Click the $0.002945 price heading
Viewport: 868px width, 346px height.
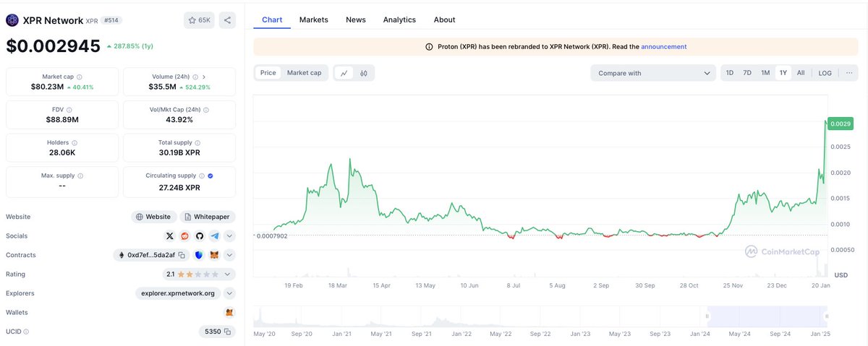(x=53, y=46)
